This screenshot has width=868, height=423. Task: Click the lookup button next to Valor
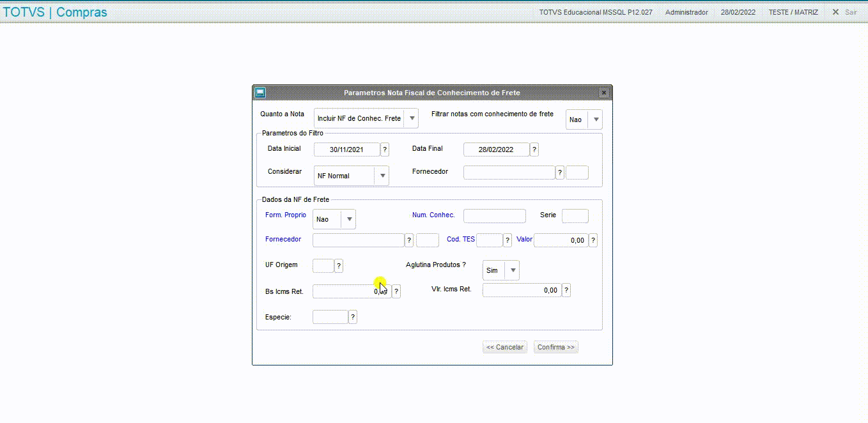tap(593, 240)
